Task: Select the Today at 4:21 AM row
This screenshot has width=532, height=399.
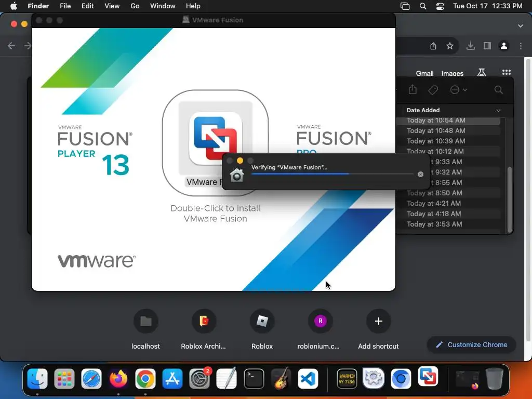Action: pos(448,204)
